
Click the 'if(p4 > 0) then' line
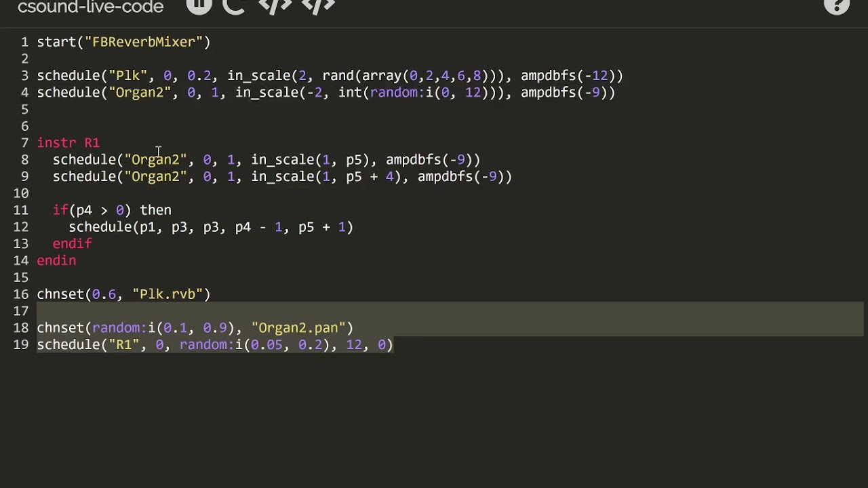pyautogui.click(x=112, y=210)
